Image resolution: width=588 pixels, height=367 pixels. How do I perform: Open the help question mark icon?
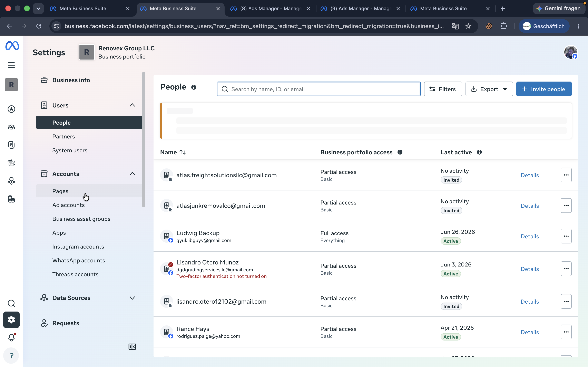pos(11,356)
